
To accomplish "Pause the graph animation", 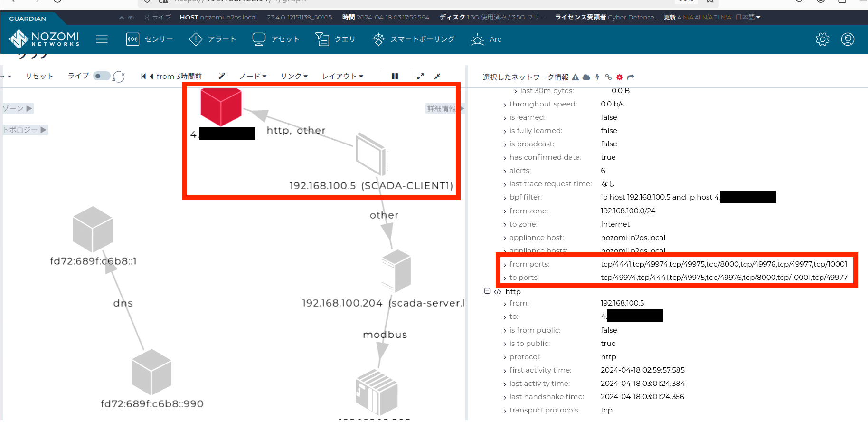I will tap(395, 76).
